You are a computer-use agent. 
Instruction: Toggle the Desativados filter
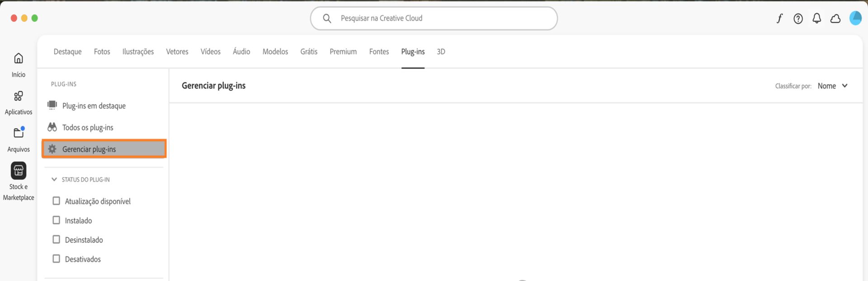[x=56, y=258]
